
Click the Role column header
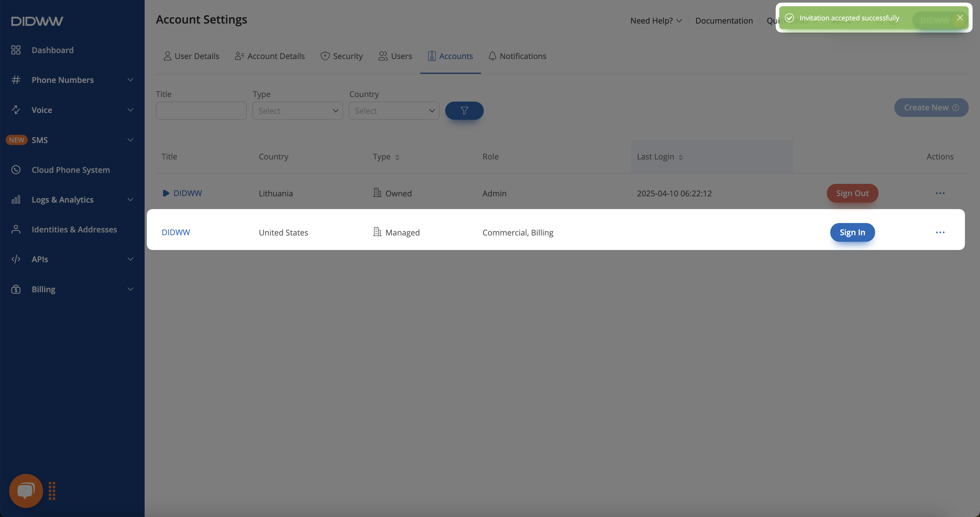(490, 157)
